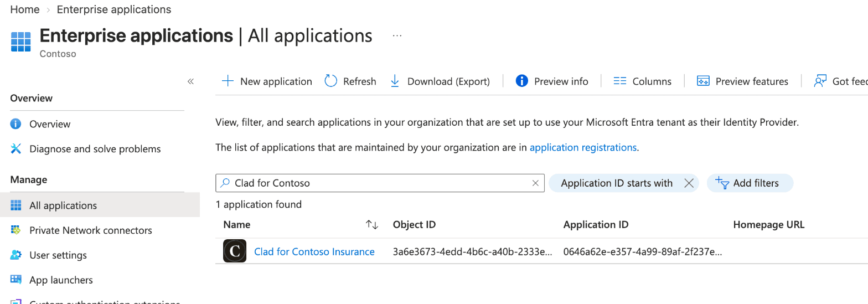The image size is (868, 304).
Task: Click the Enterprise applications grid icon in header
Action: [21, 42]
